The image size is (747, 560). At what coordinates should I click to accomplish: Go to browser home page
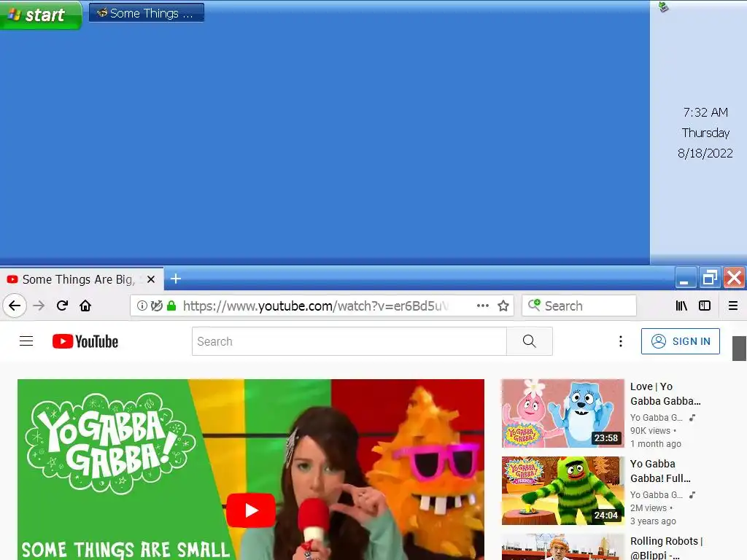point(85,306)
